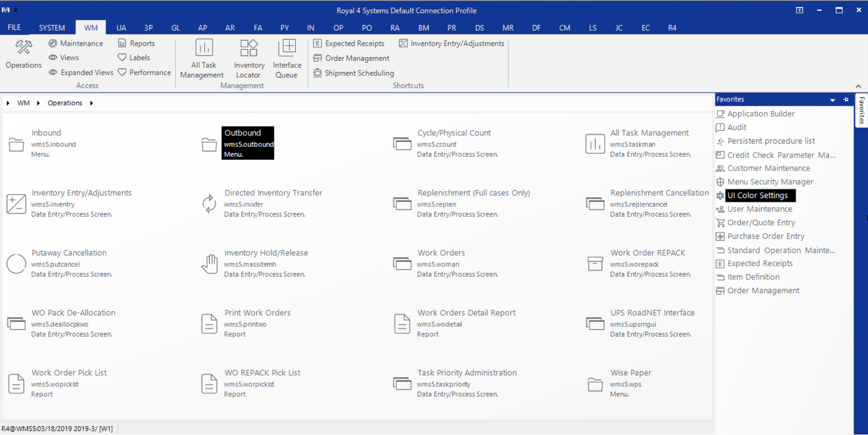Image resolution: width=868 pixels, height=435 pixels.
Task: Click Performance in the Access group
Action: (145, 72)
